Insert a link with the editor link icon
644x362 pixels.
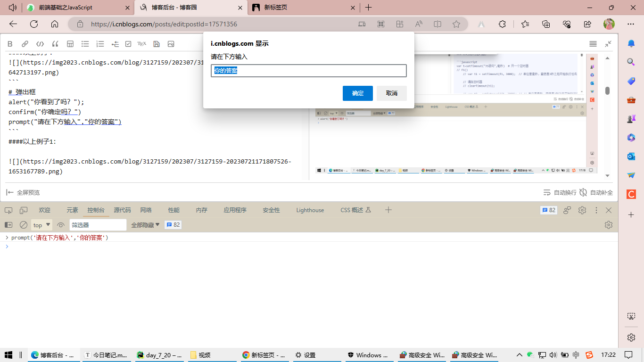25,44
